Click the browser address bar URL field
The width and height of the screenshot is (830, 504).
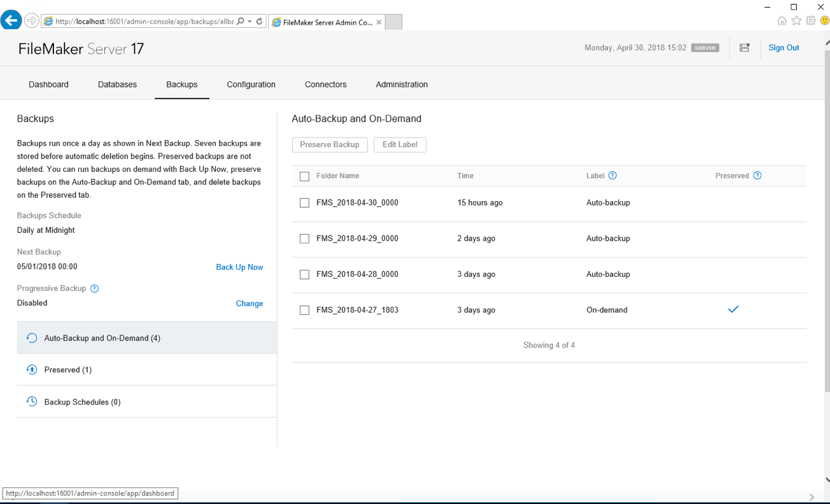144,21
